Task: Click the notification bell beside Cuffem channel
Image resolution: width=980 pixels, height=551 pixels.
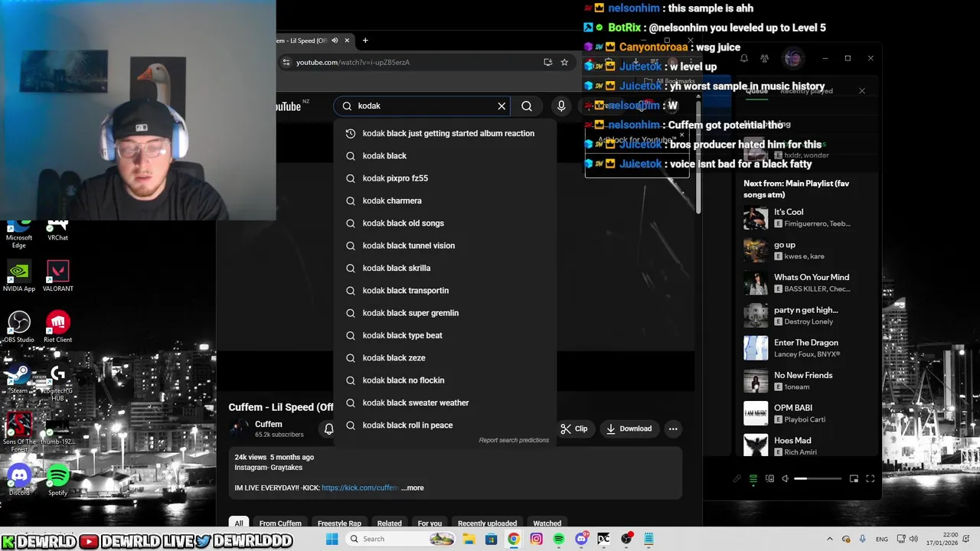Action: pos(328,429)
